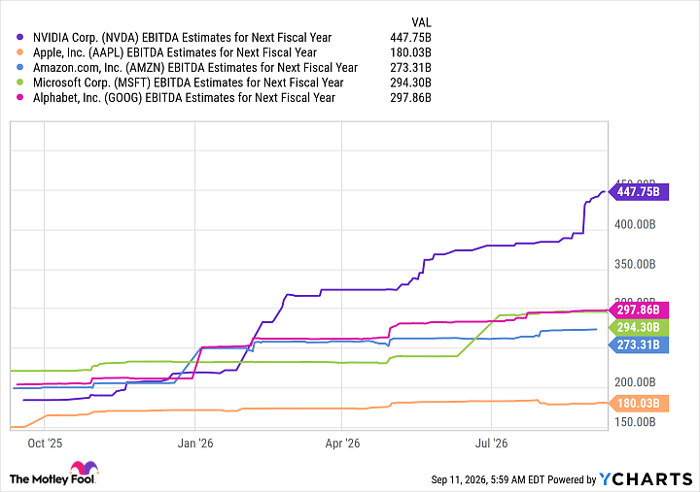Screen dimensions: 700x492
Task: Click the 350.00B y-axis label
Action: pos(635,264)
